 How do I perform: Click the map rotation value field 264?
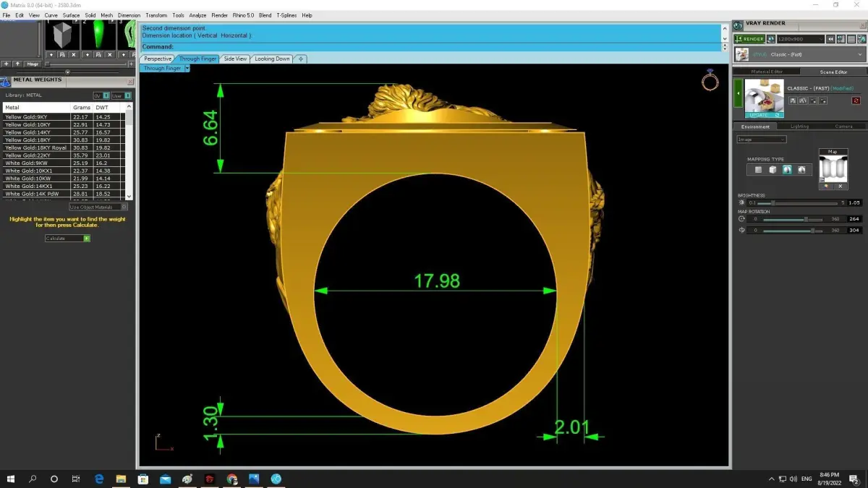click(x=854, y=219)
